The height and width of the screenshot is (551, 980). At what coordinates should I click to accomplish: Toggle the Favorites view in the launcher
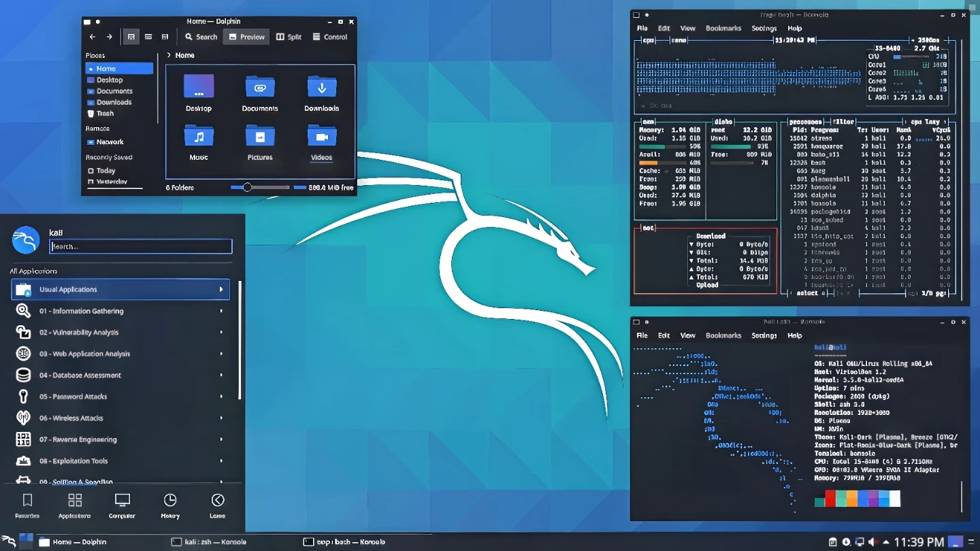(27, 505)
